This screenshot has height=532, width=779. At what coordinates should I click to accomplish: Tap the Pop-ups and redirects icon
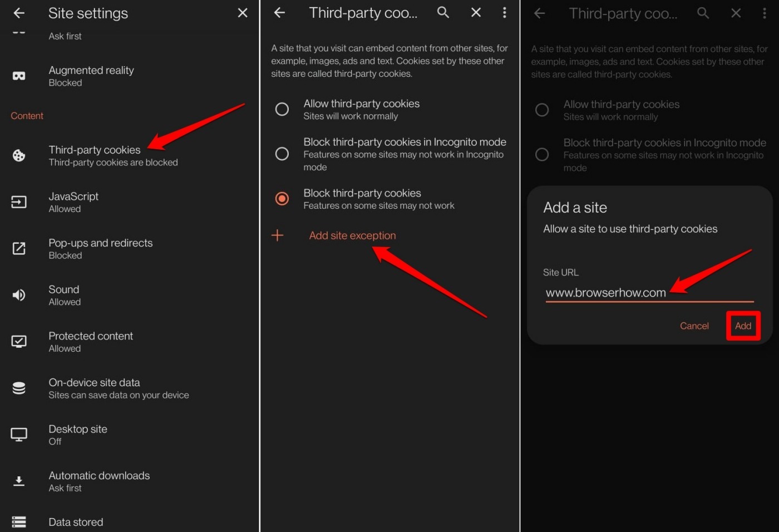pos(19,249)
